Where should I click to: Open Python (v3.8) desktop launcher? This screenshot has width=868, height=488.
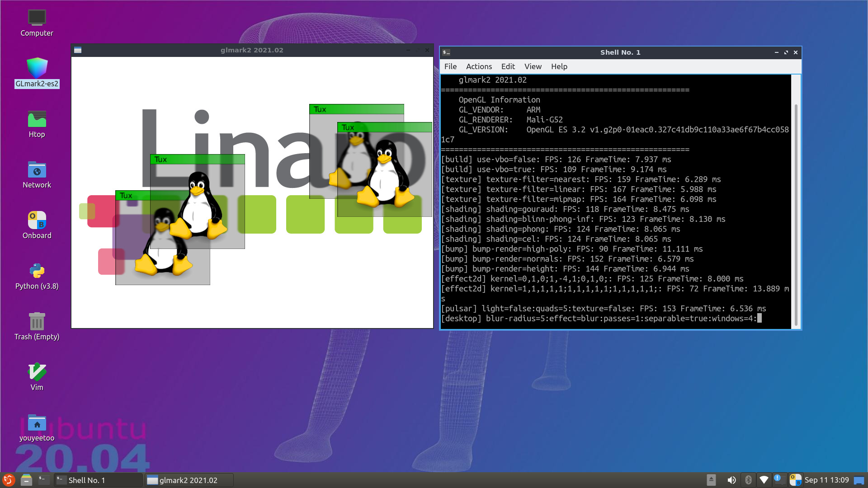pos(37,276)
